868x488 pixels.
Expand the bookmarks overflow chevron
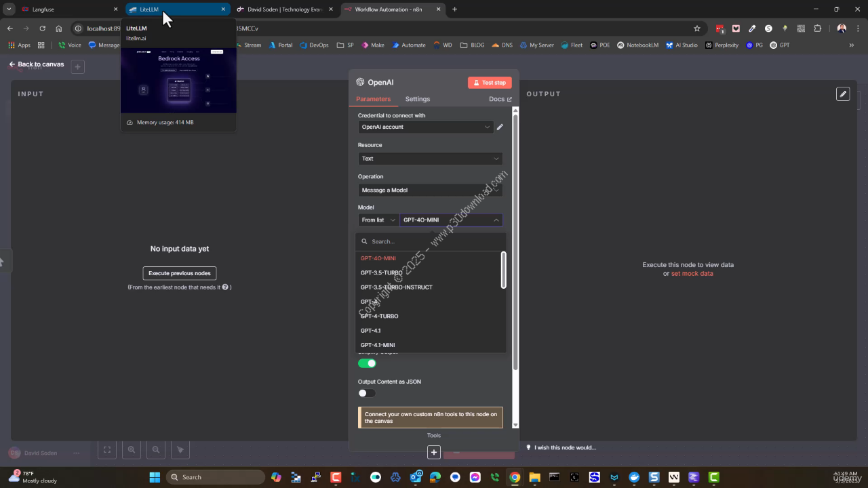coord(852,45)
